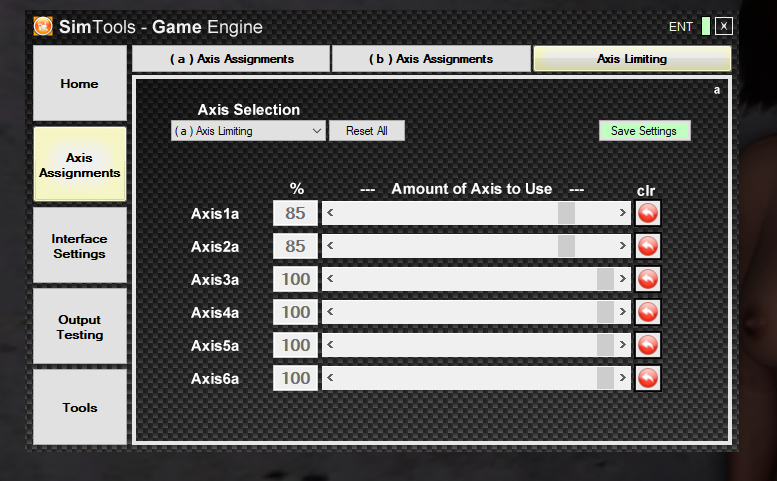Click the Axis2a percent field showing 85

pos(295,246)
